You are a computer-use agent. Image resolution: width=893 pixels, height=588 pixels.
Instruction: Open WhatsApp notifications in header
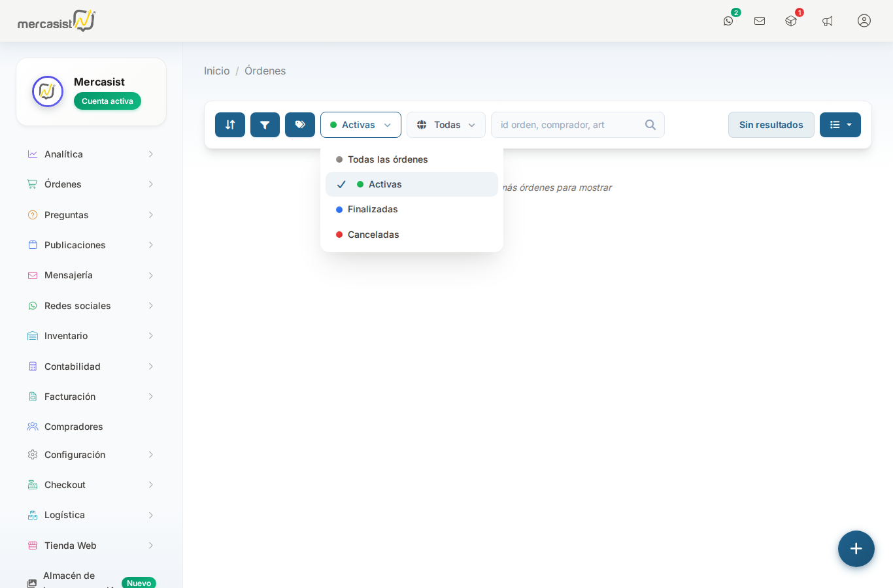728,21
